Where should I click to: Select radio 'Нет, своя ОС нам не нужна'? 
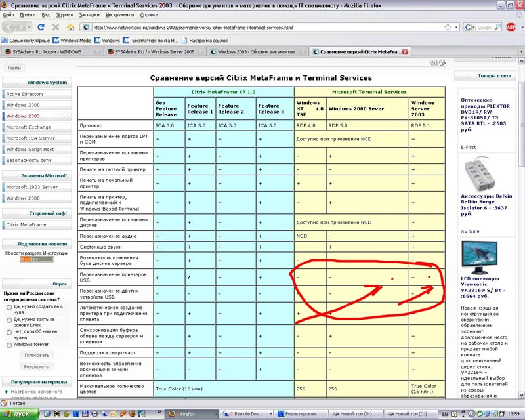(x=9, y=332)
